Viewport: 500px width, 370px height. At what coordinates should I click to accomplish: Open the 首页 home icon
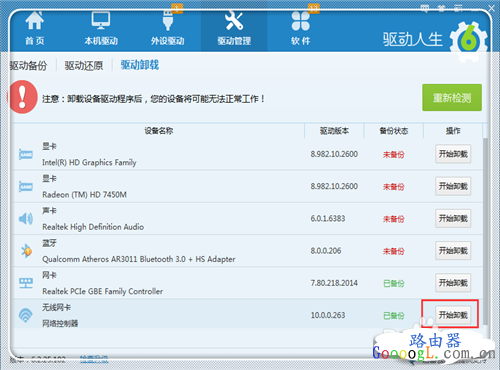click(34, 21)
